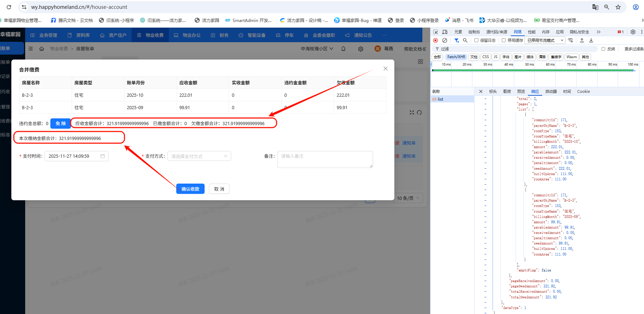Click the export HAR download icon

point(591,40)
